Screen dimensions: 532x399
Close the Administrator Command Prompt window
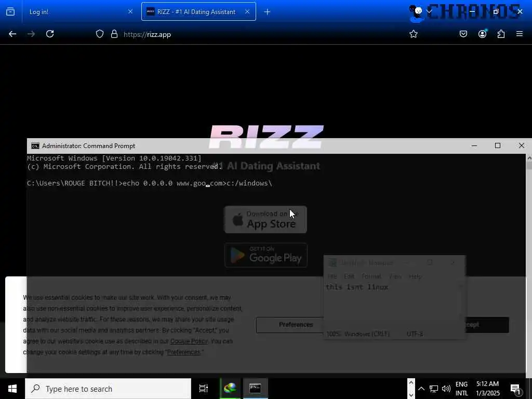[521, 145]
